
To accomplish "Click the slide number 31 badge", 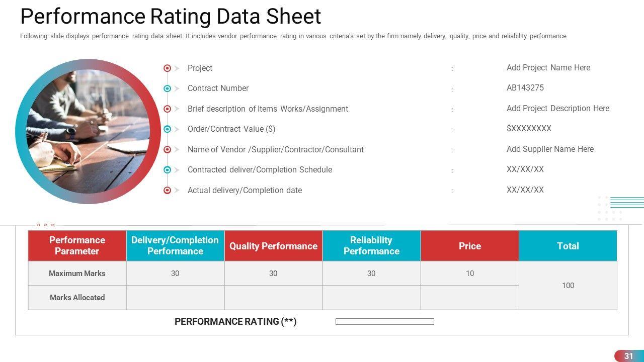I will pyautogui.click(x=628, y=356).
